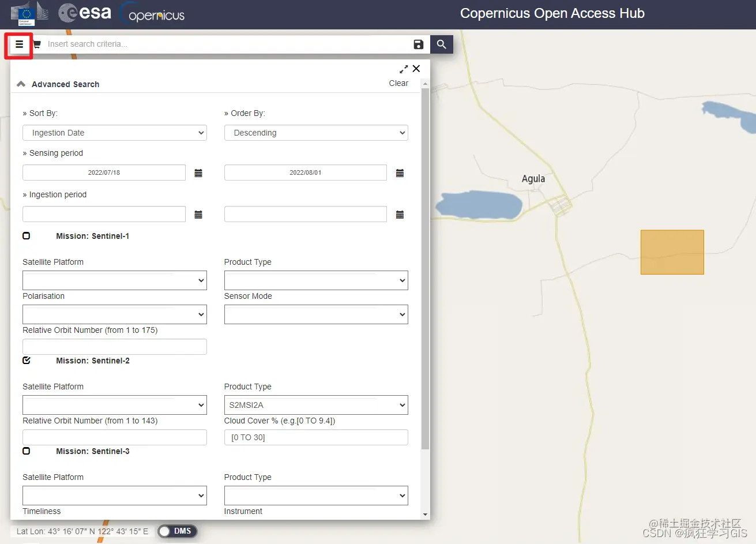Toggle the DMS coordinate format switch
Image resolution: width=756 pixels, height=544 pixels.
[x=178, y=531]
